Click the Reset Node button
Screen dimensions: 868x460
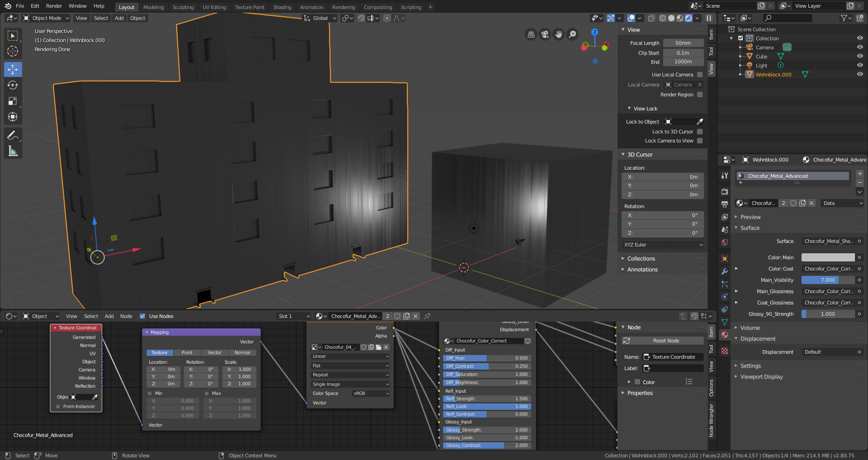665,341
